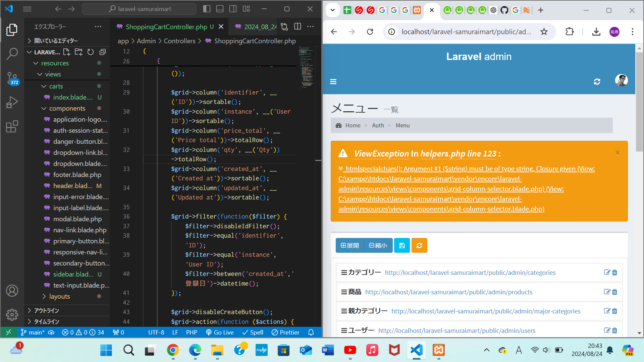
Task: Toggle the Laravel admin sidebar hamburger
Action: (x=333, y=81)
